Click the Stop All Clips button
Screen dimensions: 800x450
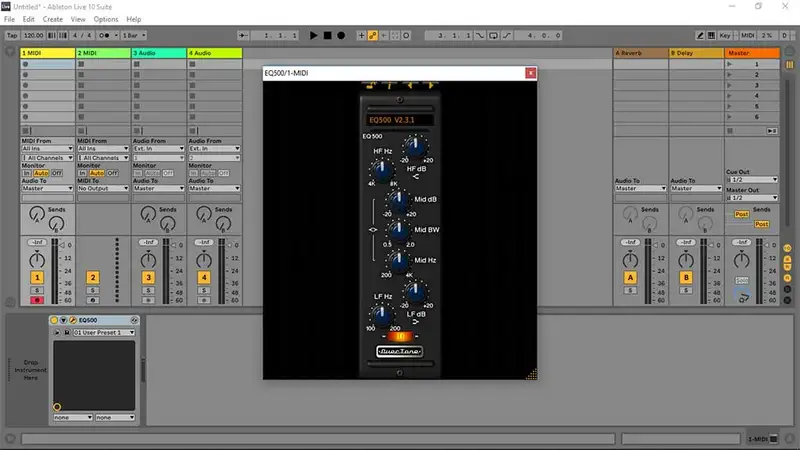[x=730, y=131]
